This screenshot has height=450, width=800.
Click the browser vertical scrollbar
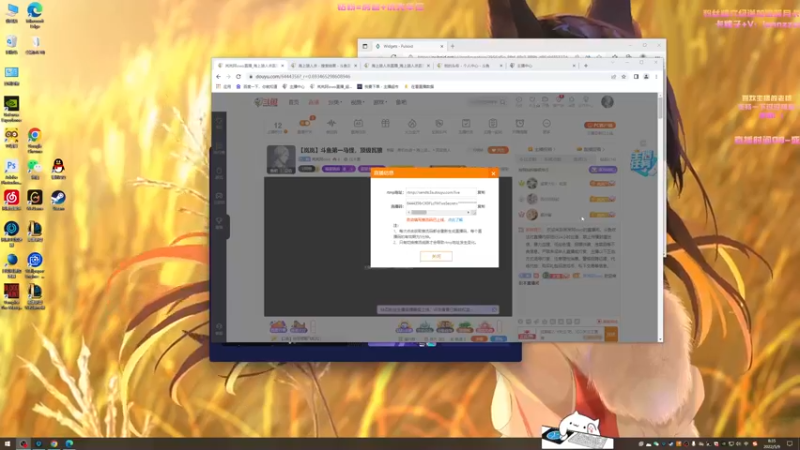pos(660,108)
